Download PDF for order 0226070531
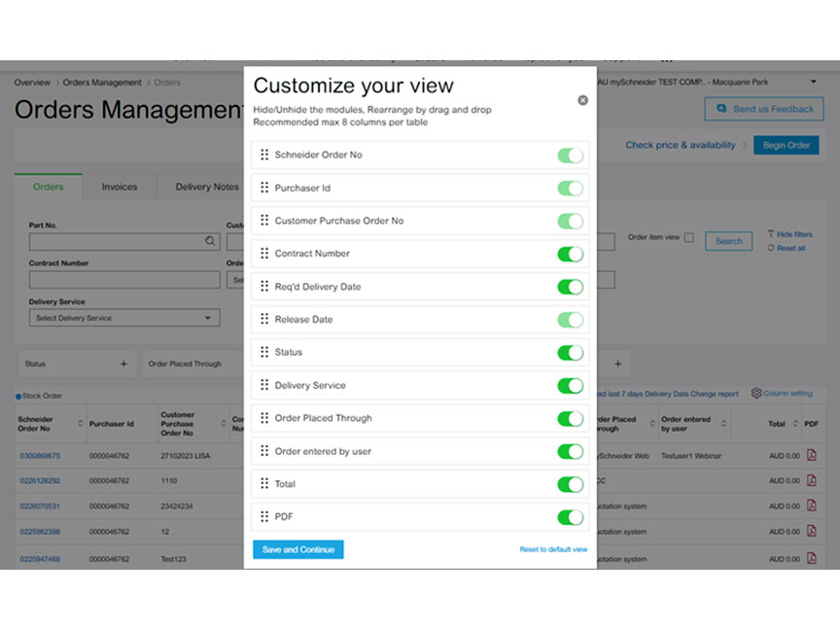This screenshot has width=840, height=630. coord(812,506)
